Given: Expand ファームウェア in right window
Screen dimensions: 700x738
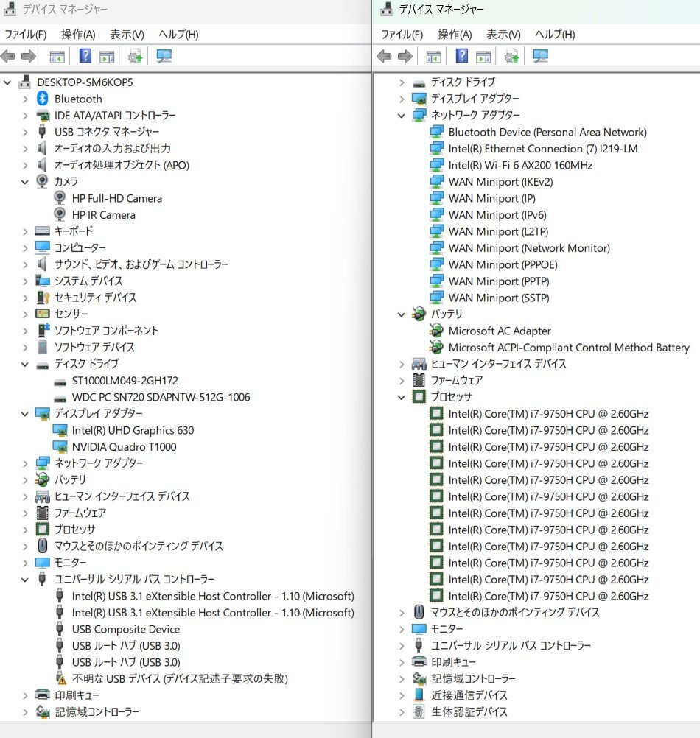Looking at the screenshot, I should point(401,380).
